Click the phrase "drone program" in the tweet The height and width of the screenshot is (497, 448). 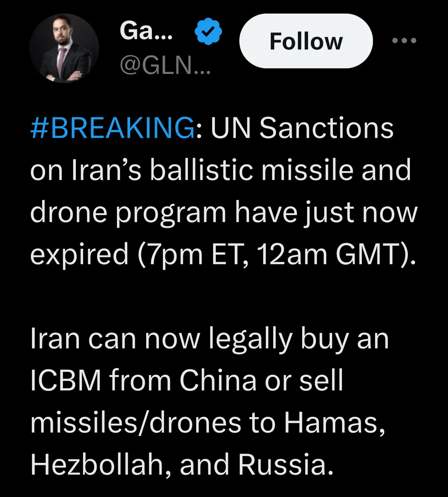(128, 213)
